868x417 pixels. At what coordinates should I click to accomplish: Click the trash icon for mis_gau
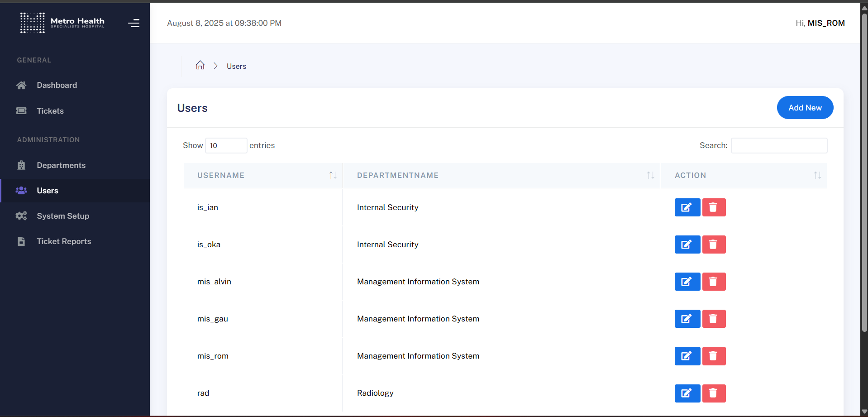714,319
